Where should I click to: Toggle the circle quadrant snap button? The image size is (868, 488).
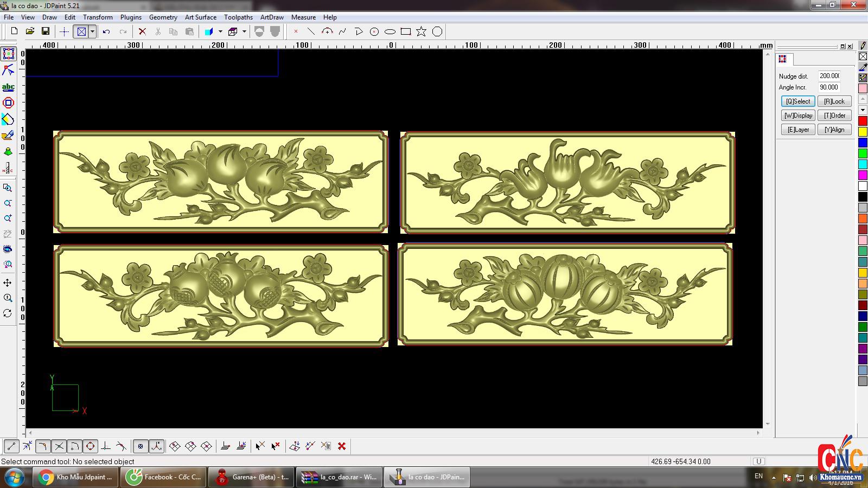(91, 446)
